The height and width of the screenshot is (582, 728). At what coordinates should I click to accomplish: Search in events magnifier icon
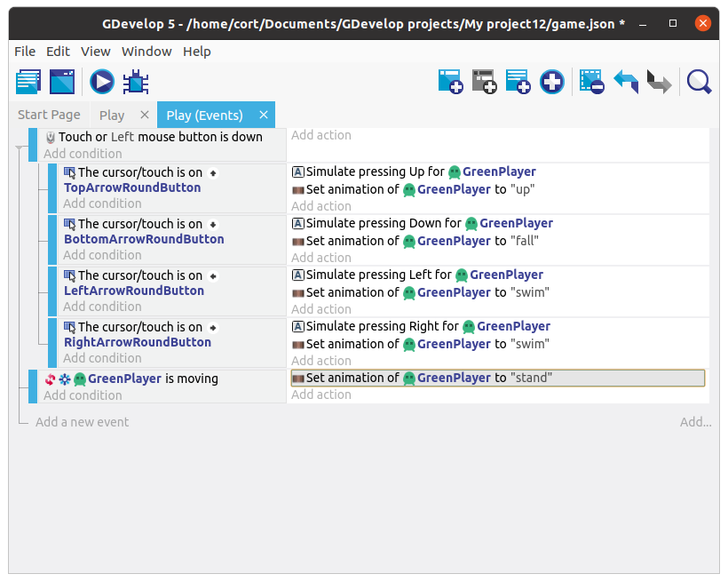click(x=700, y=82)
